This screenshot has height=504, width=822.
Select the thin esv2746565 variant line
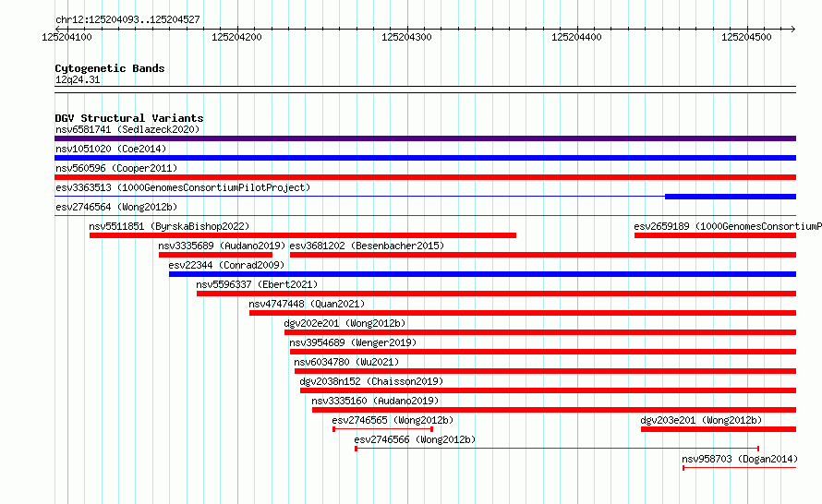(x=382, y=429)
